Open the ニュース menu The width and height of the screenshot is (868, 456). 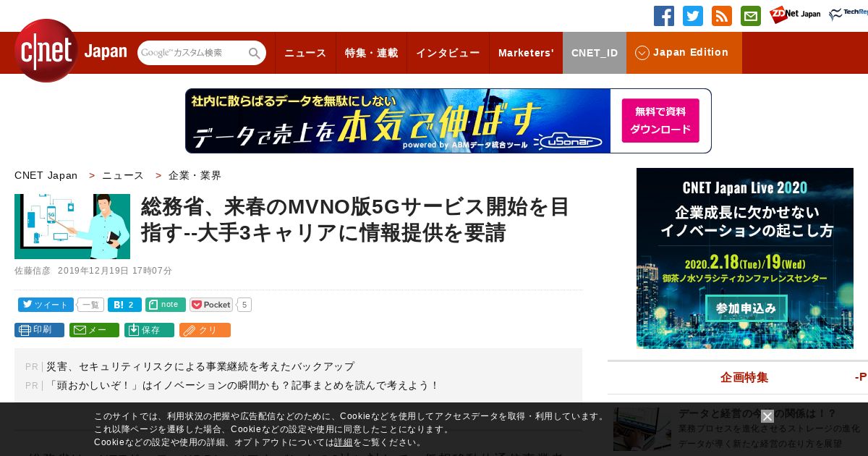(305, 53)
